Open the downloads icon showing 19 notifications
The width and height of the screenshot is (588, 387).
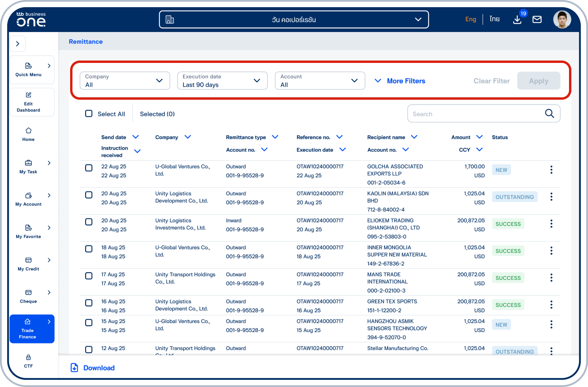click(517, 19)
